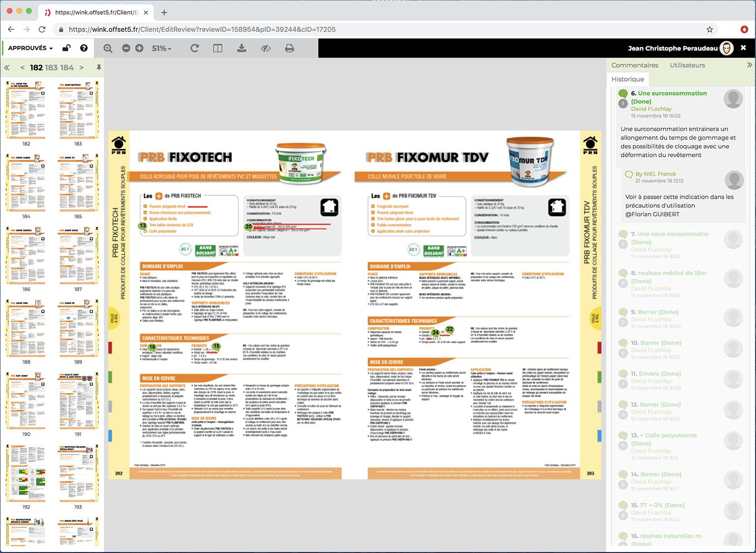This screenshot has width=756, height=553.
Task: Open comment 16 'résines naturelles m'
Action: click(x=666, y=540)
